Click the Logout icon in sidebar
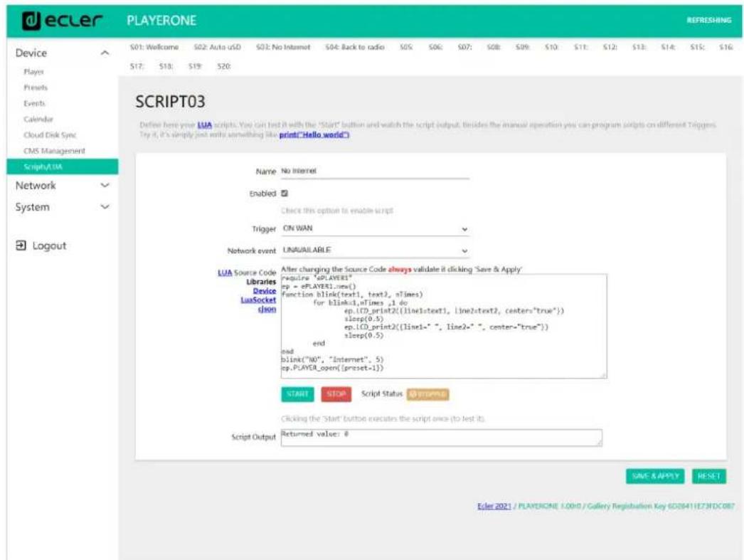 [21, 245]
